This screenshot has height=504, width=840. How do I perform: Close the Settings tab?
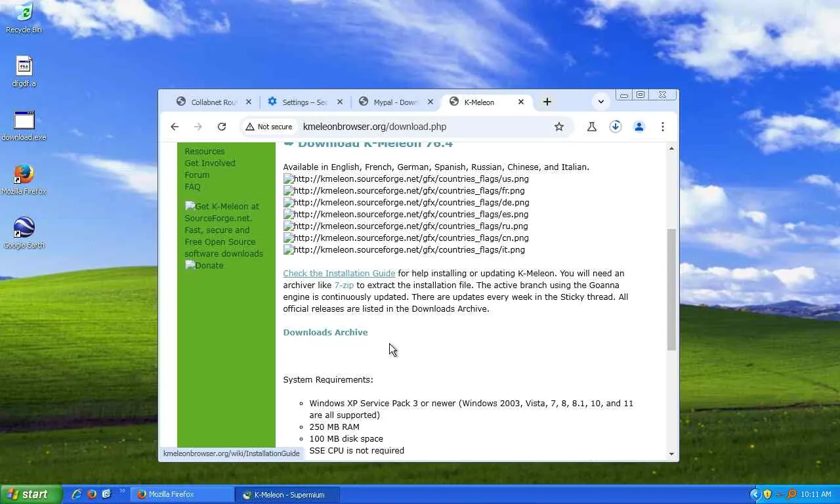pyautogui.click(x=340, y=102)
